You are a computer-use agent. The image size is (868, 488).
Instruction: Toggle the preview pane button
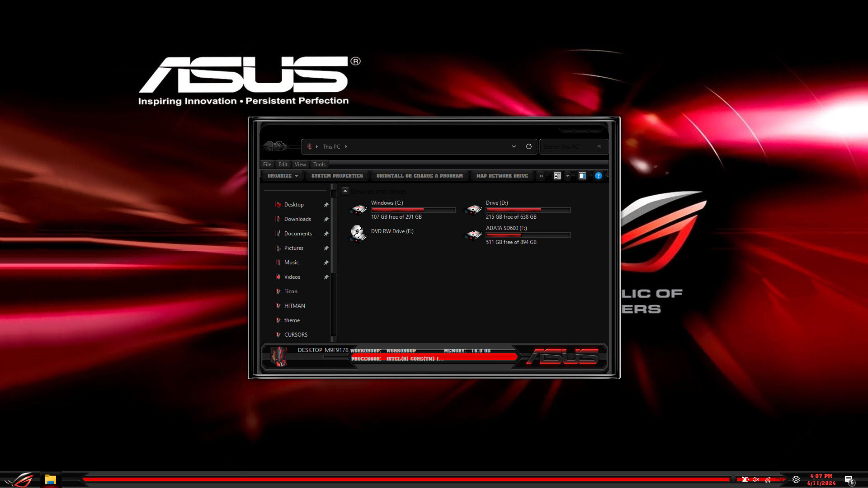pos(582,176)
